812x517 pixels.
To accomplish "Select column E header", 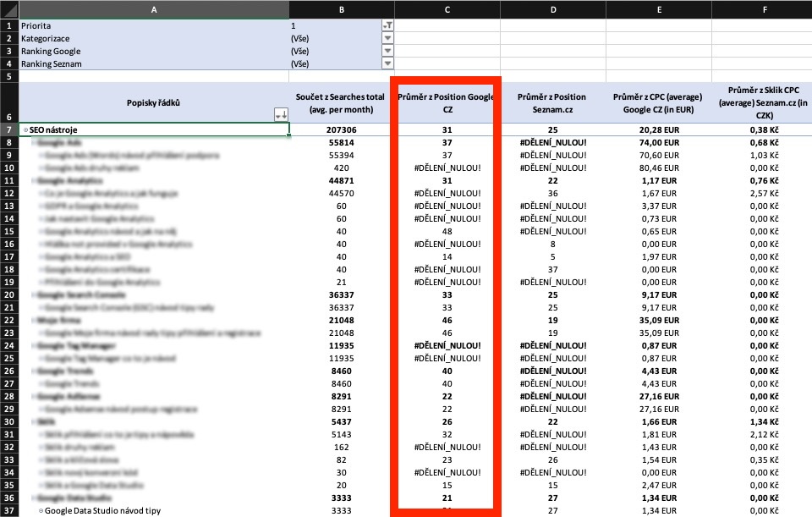I will pos(659,9).
